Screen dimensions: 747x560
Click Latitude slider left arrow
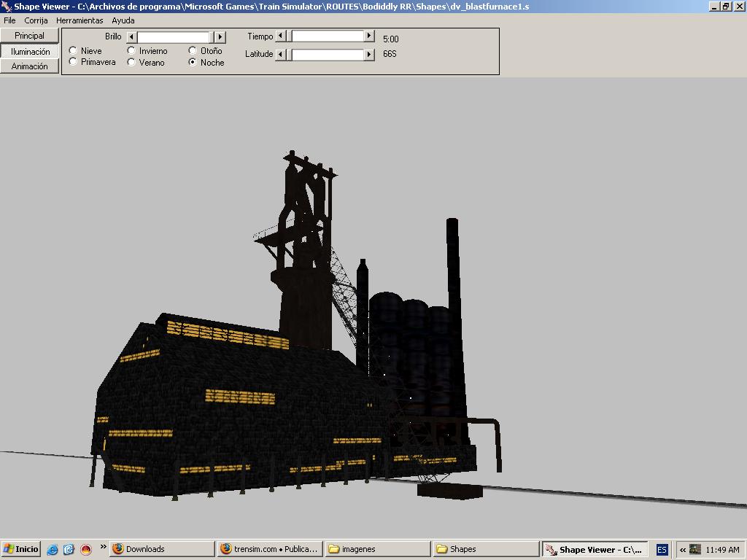280,54
